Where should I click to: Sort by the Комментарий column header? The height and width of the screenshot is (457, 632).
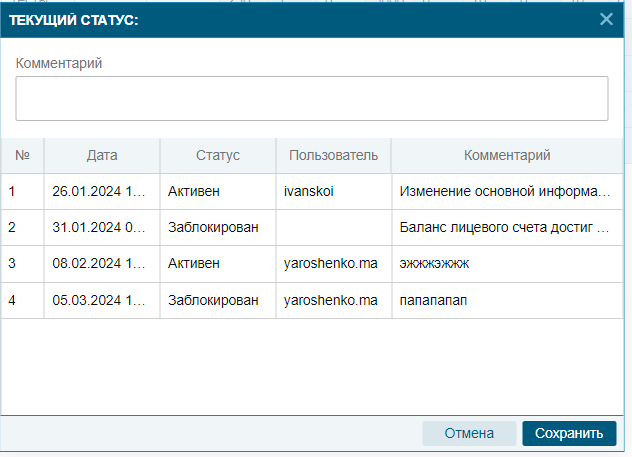(x=507, y=155)
